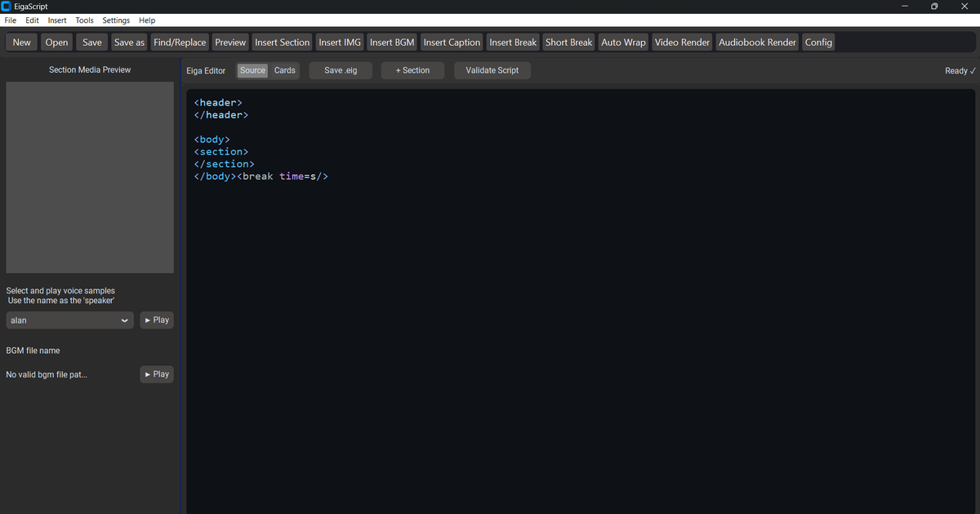Click the Save .eig button
The height and width of the screenshot is (514, 980).
(341, 70)
